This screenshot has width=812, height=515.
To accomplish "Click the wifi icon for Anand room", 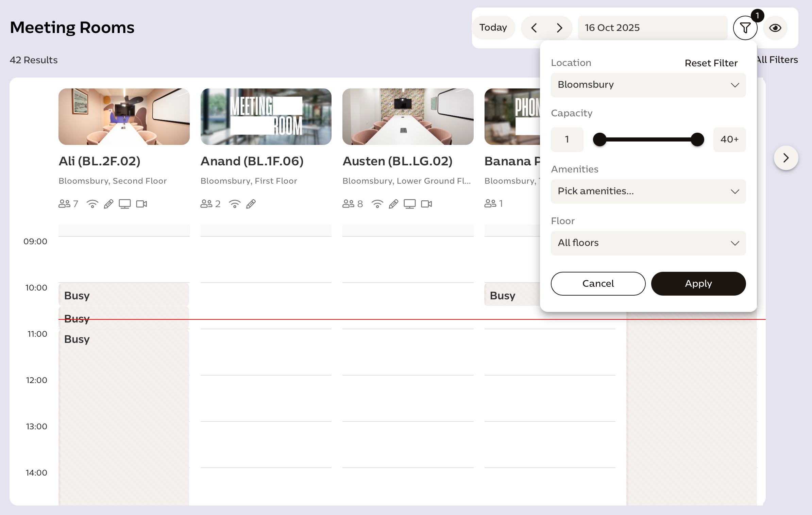I will 235,204.
